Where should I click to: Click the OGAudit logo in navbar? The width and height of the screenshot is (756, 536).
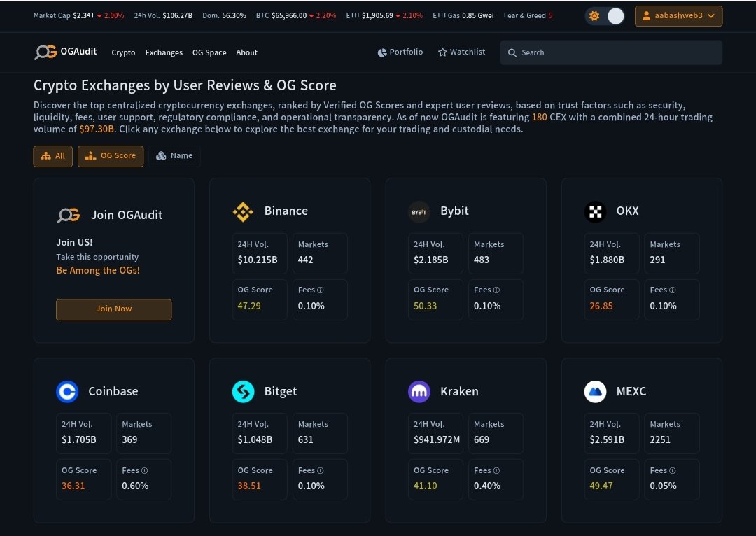[x=65, y=52]
